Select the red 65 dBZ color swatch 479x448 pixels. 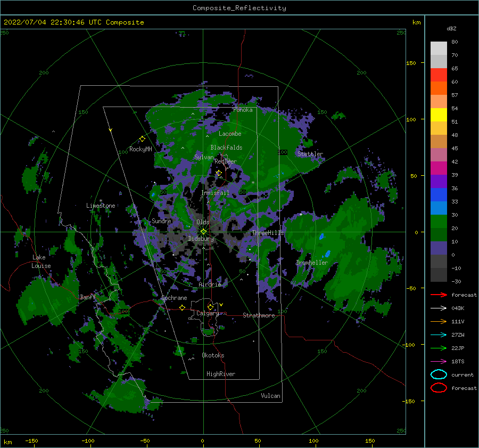click(x=439, y=75)
